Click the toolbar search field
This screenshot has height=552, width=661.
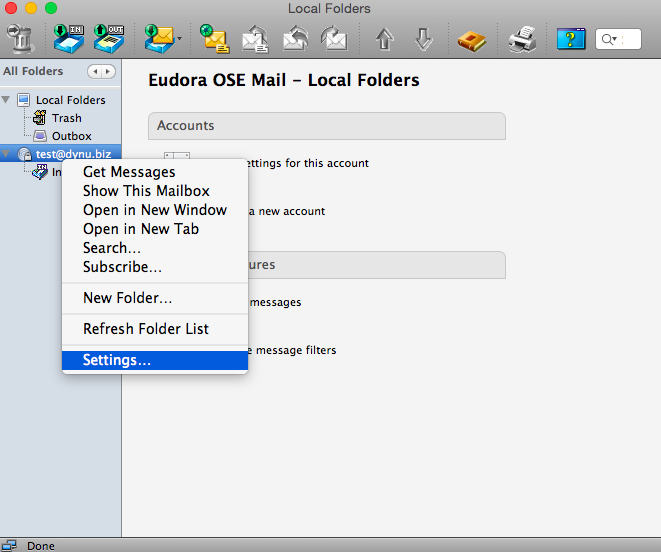point(618,39)
